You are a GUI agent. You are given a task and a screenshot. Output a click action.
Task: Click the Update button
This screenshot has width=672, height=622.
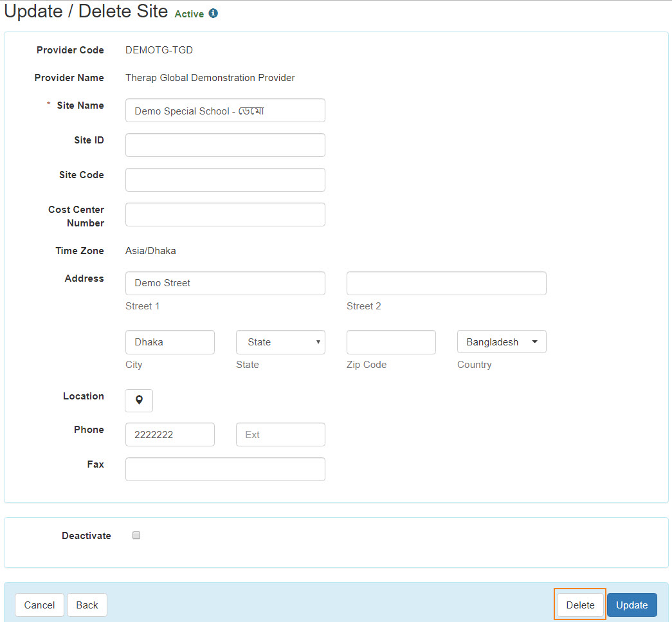tap(631, 605)
